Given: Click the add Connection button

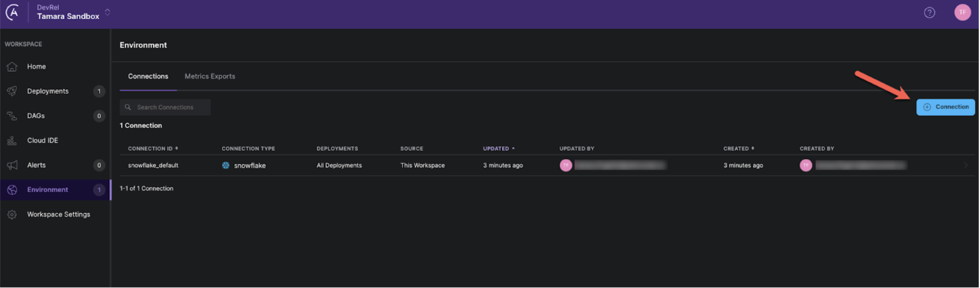Looking at the screenshot, I should pyautogui.click(x=945, y=107).
